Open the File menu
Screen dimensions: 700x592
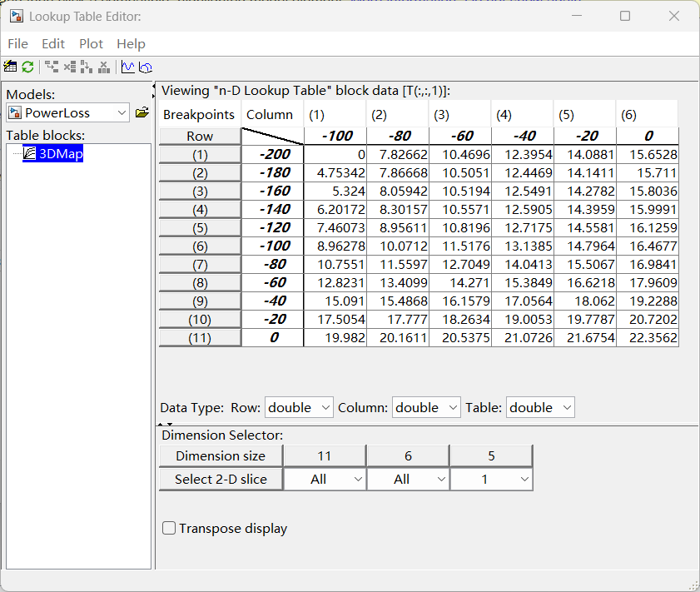(x=17, y=44)
